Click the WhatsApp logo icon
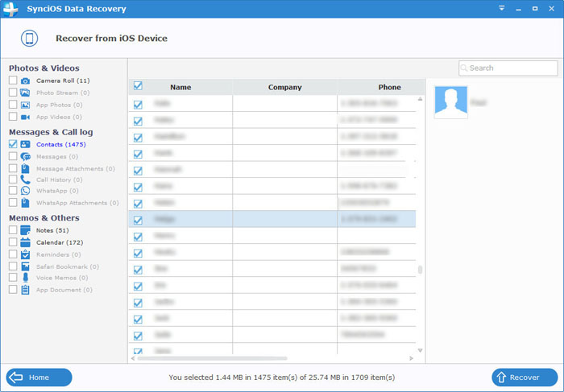Image resolution: width=564 pixels, height=392 pixels. pyautogui.click(x=25, y=191)
